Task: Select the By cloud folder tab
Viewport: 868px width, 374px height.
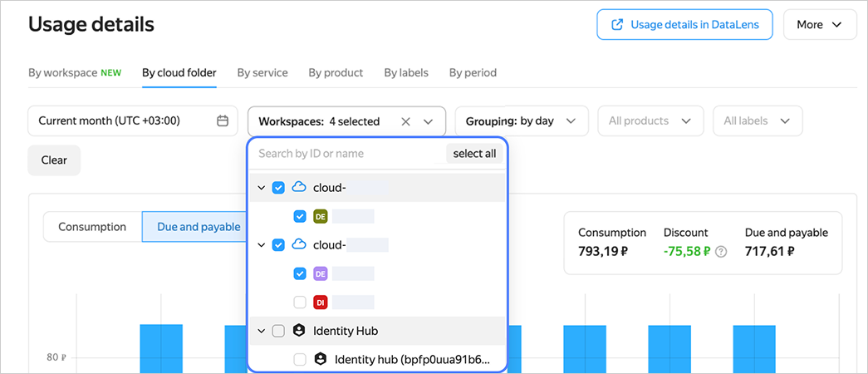Action: [179, 72]
